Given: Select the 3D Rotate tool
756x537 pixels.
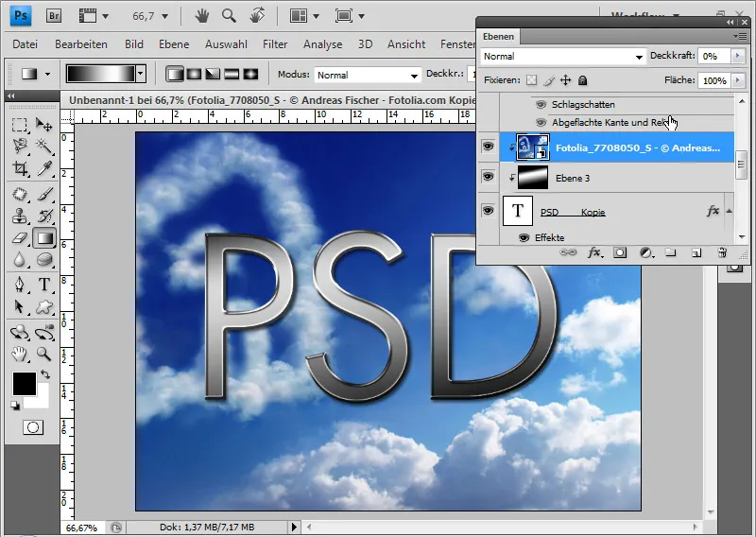Looking at the screenshot, I should click(19, 332).
